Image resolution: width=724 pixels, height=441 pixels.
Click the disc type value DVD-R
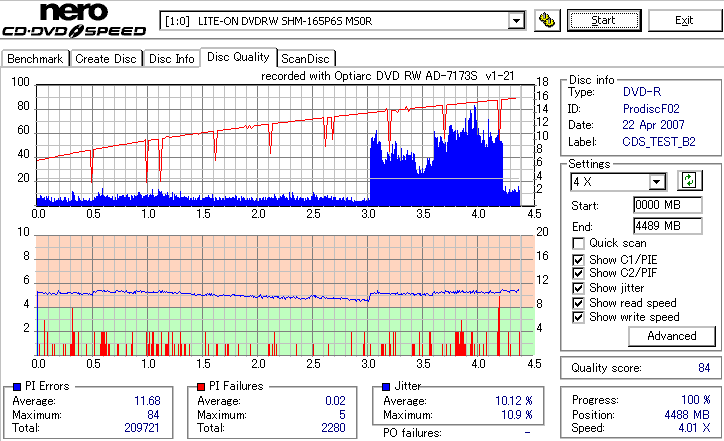point(642,92)
